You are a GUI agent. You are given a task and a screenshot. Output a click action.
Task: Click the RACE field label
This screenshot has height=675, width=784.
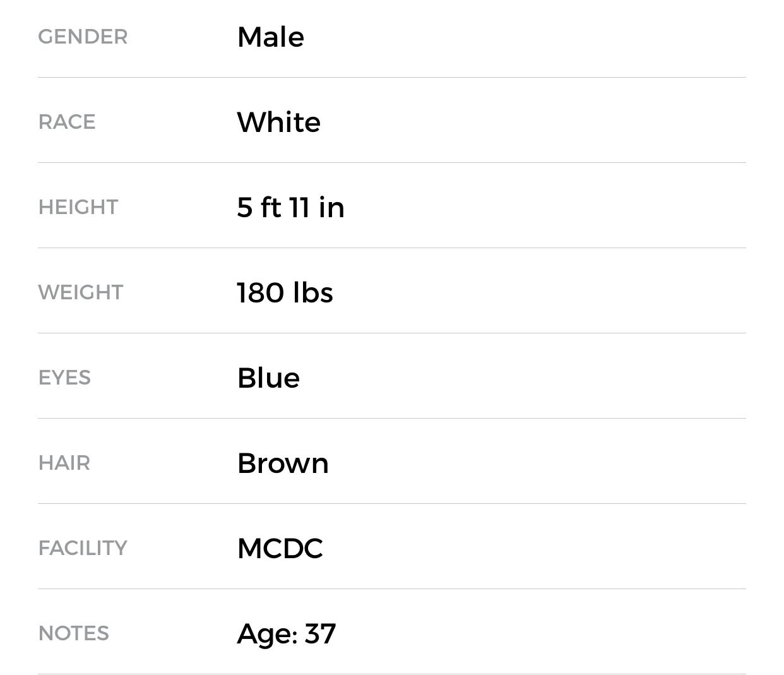click(67, 122)
